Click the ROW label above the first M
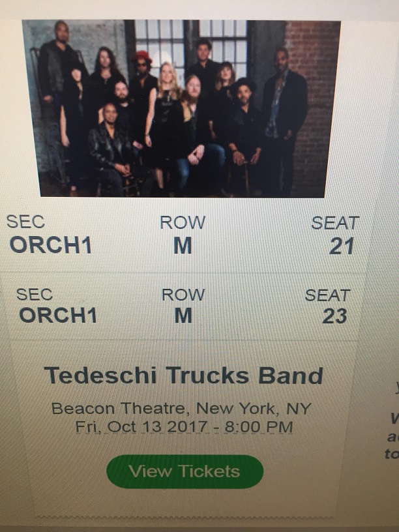The width and height of the screenshot is (399, 532). click(183, 222)
